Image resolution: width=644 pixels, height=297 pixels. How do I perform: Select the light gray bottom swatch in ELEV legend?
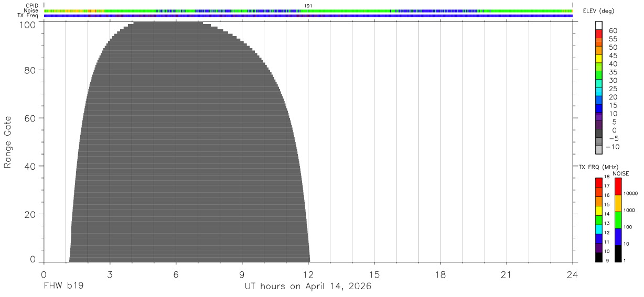pyautogui.click(x=599, y=150)
